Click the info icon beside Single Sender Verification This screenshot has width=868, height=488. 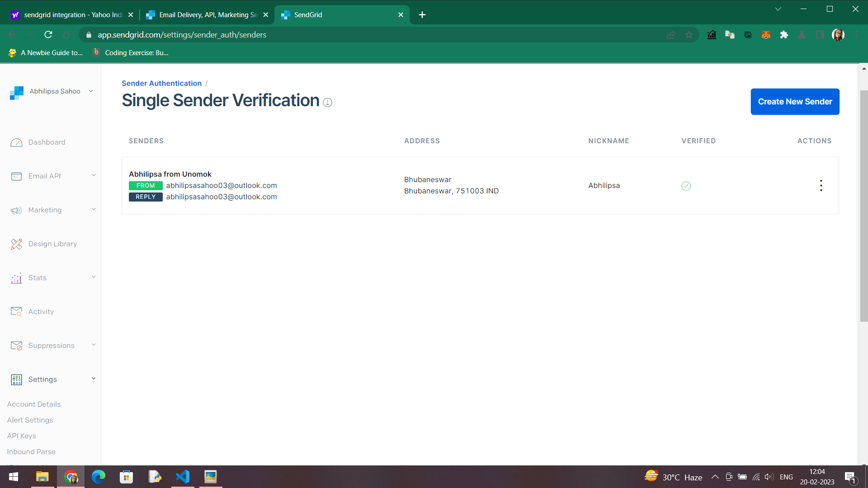(328, 103)
